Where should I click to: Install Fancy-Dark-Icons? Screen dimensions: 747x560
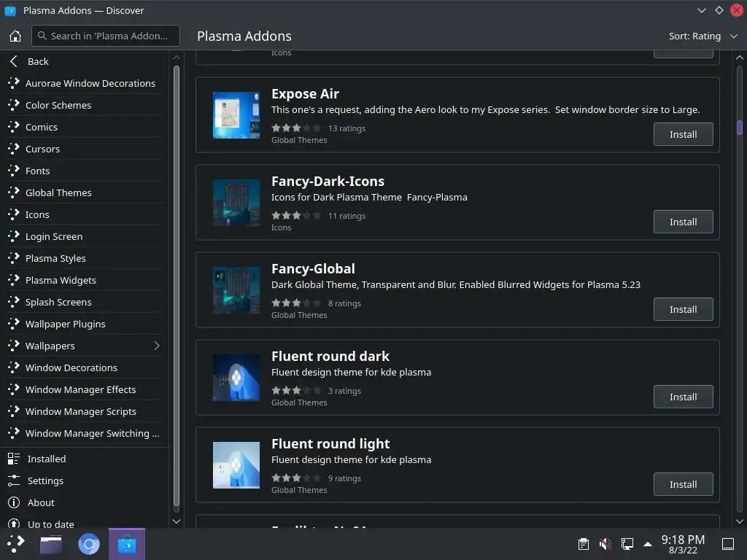(x=683, y=222)
